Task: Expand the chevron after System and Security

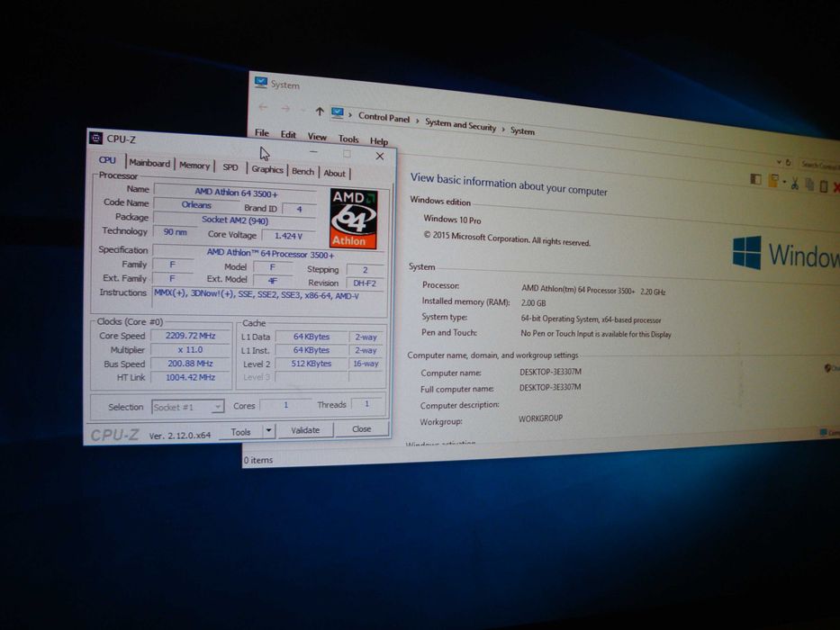Action: (503, 129)
